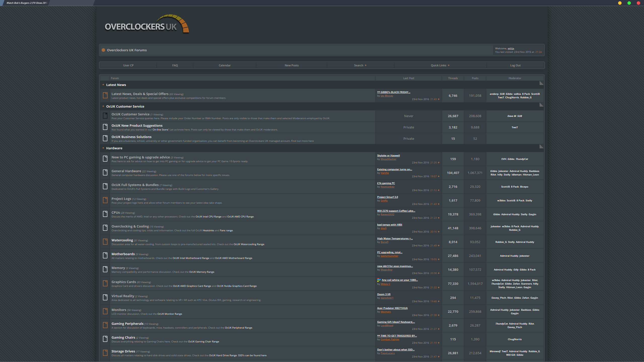The image size is (644, 362).
Task: Click forum status icon for OcUK Customer Service
Action: coord(105,116)
